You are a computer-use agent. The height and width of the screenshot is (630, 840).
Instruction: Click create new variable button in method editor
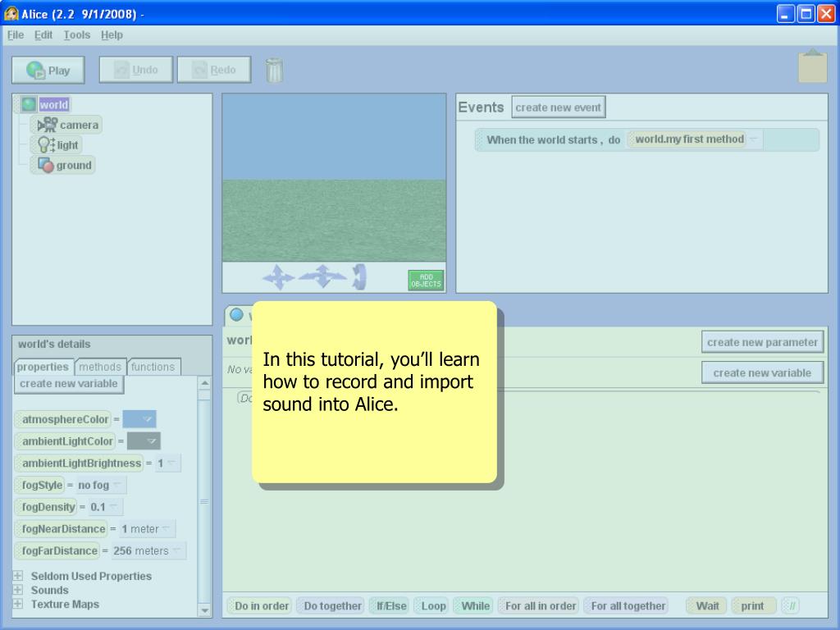point(762,373)
